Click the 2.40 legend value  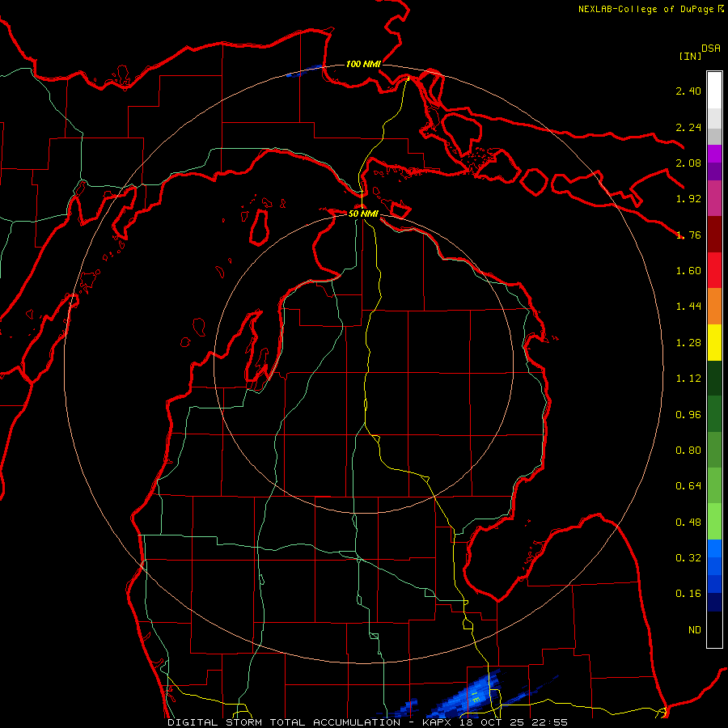pos(688,91)
